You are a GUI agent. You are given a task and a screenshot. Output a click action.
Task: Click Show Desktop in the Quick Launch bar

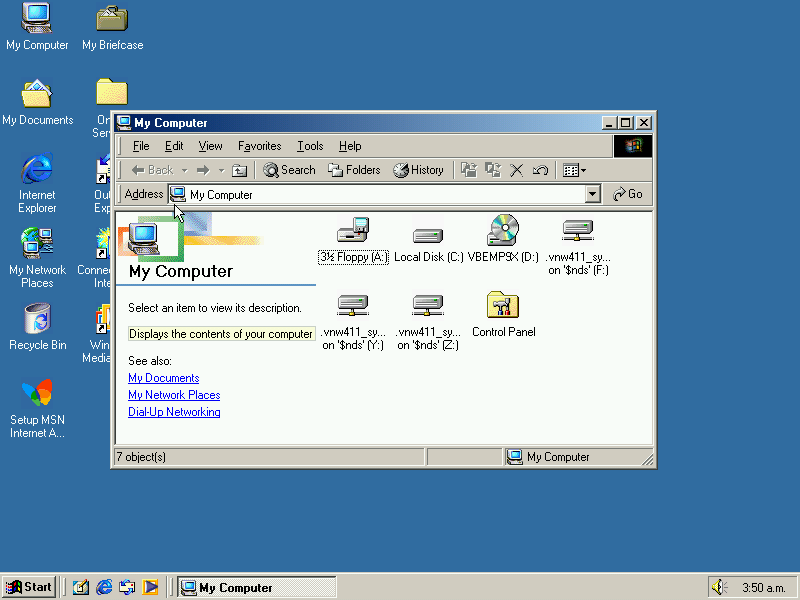tap(81, 587)
